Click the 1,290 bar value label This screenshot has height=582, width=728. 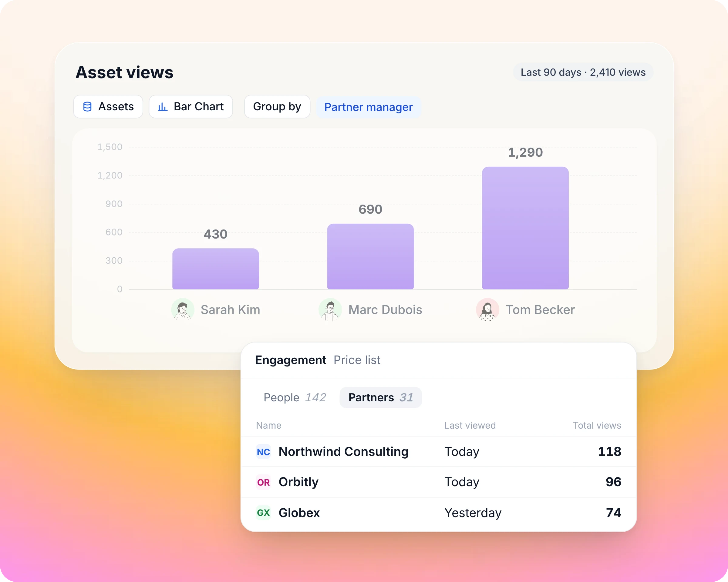pos(525,152)
